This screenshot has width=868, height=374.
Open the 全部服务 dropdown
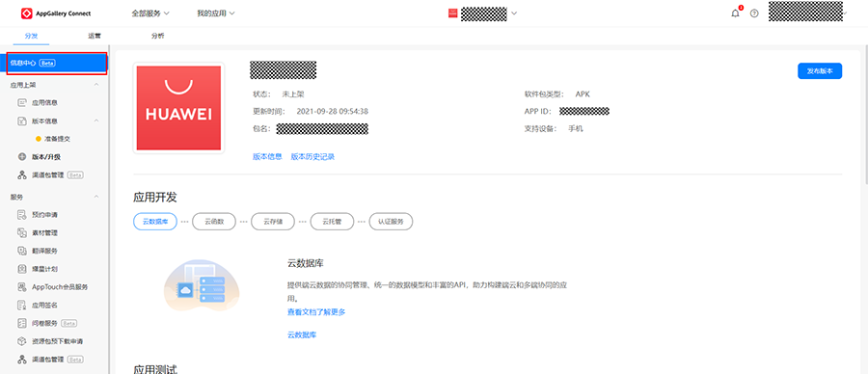click(150, 13)
